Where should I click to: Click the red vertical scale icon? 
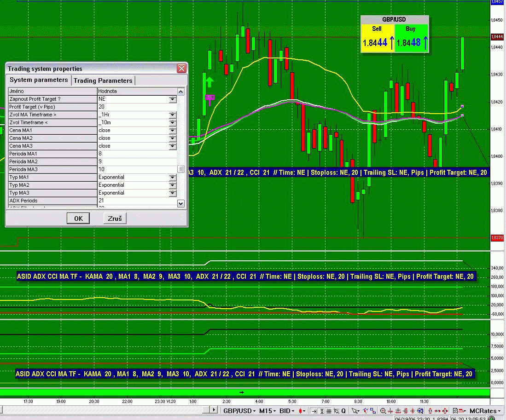[x=430, y=411]
